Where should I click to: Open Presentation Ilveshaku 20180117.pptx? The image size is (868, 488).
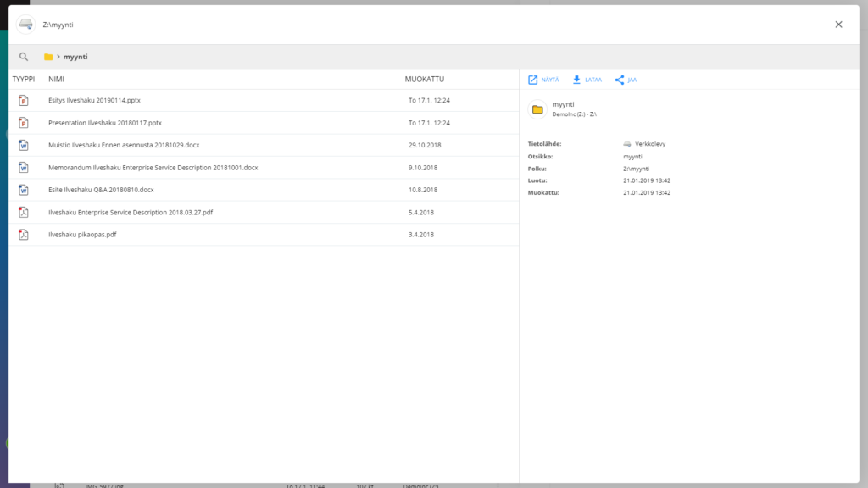point(105,123)
